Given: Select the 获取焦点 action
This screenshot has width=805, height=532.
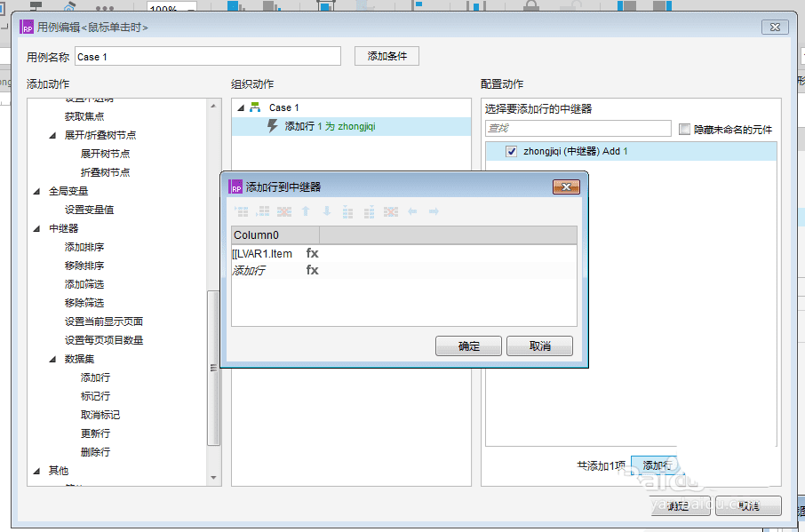Looking at the screenshot, I should [x=84, y=116].
